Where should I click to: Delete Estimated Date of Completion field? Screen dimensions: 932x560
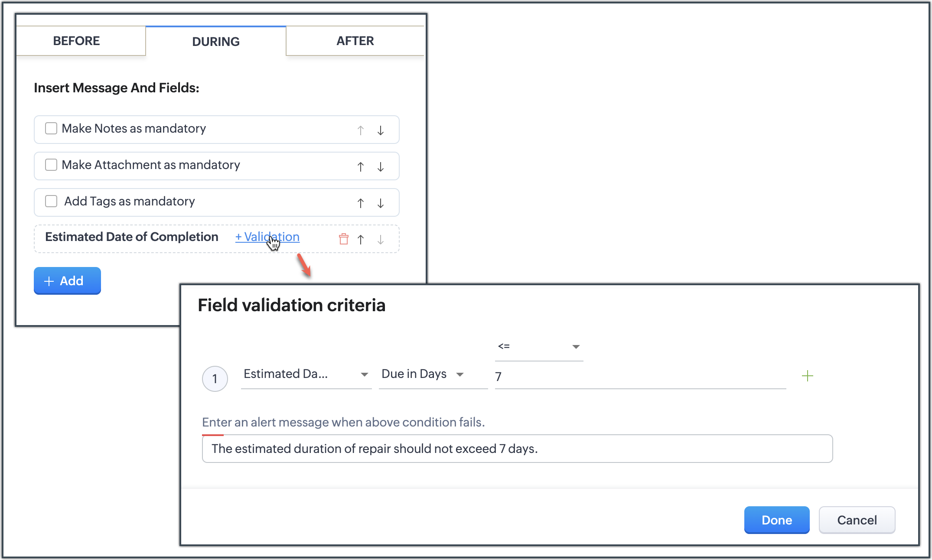(x=343, y=239)
